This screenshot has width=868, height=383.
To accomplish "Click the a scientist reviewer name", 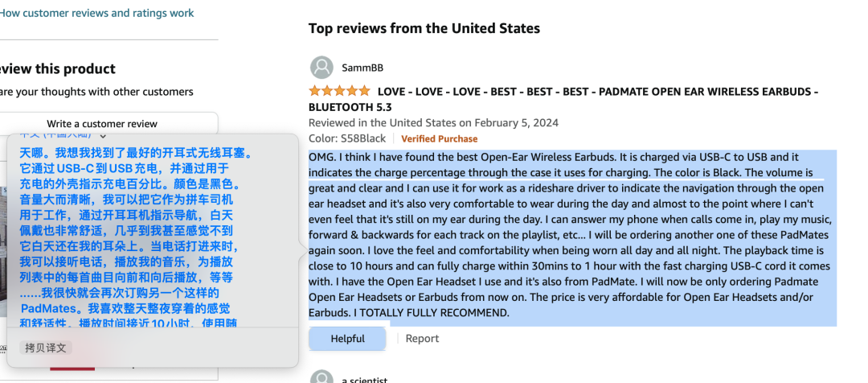I will pyautogui.click(x=364, y=380).
